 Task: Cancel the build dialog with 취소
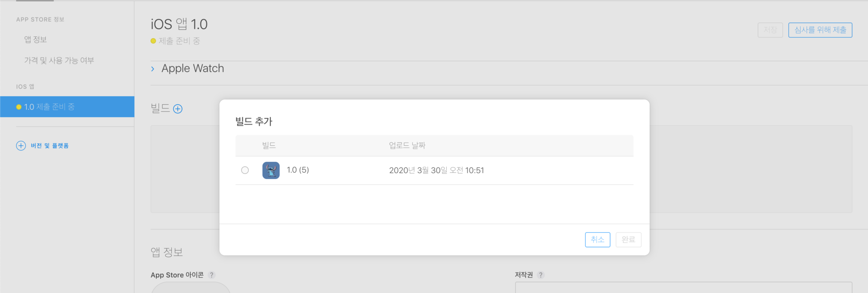coord(597,239)
